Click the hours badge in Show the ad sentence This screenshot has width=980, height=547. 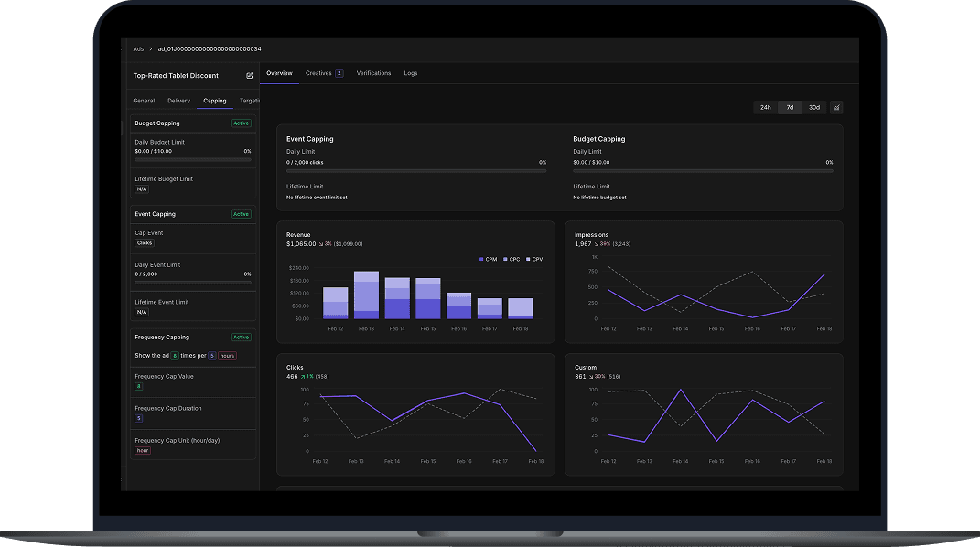point(228,356)
